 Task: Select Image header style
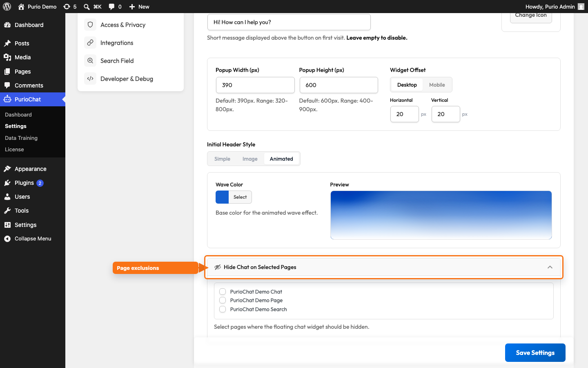tap(250, 159)
